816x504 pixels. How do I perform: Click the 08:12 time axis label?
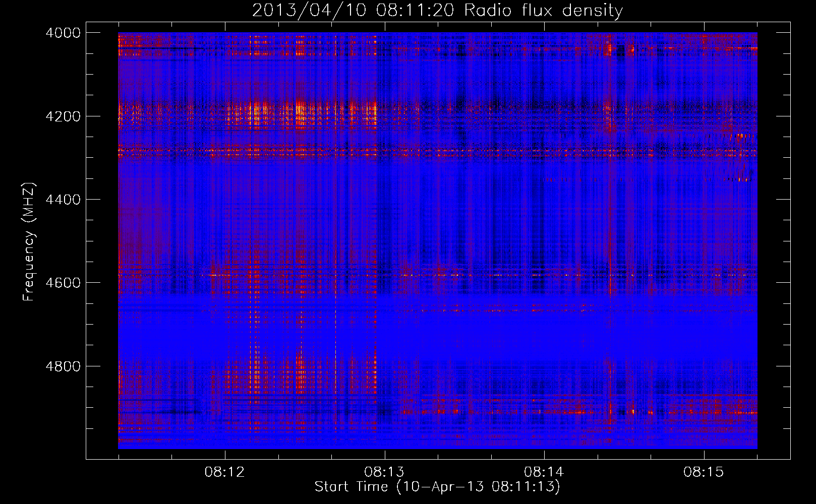pos(225,472)
